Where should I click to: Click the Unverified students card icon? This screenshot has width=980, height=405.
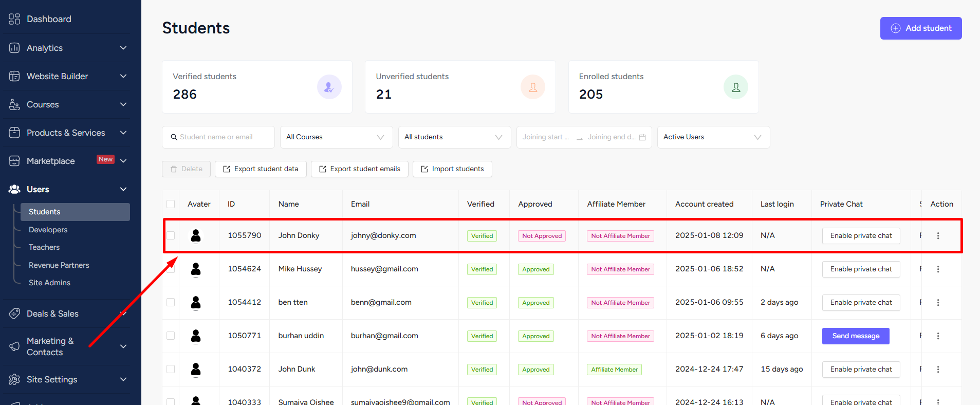coord(532,87)
